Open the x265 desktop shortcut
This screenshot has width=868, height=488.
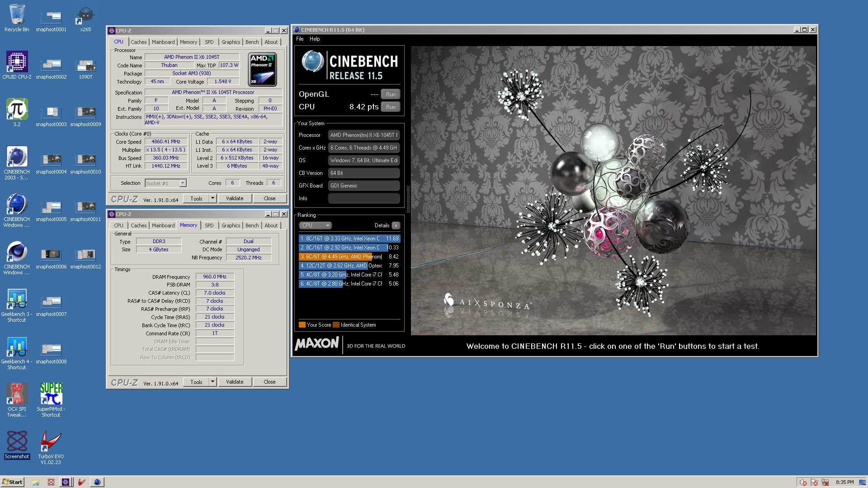85,19
